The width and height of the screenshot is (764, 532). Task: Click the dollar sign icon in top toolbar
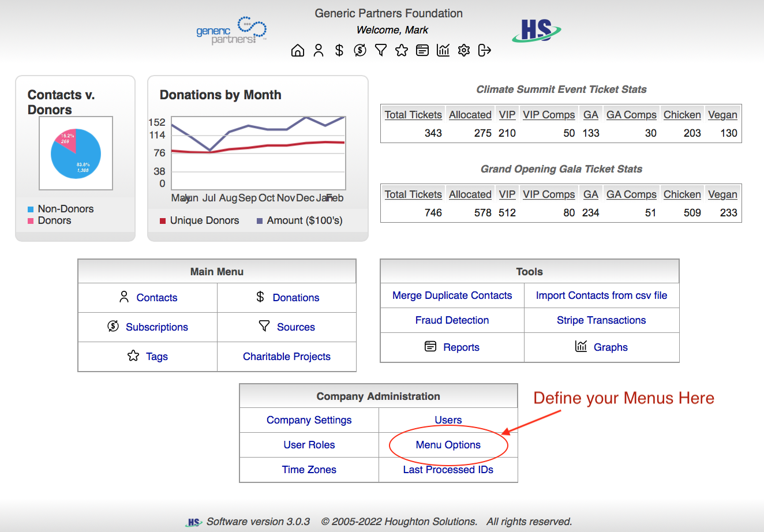point(339,51)
